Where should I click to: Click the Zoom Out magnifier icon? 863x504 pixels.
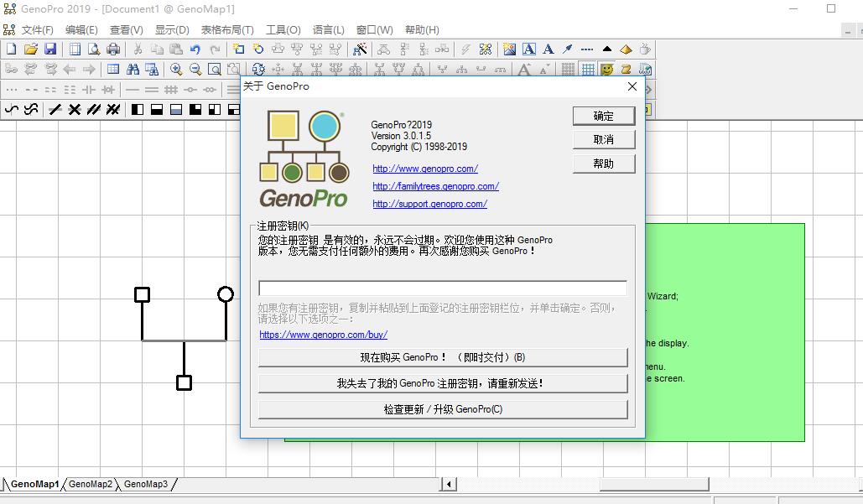click(x=195, y=70)
